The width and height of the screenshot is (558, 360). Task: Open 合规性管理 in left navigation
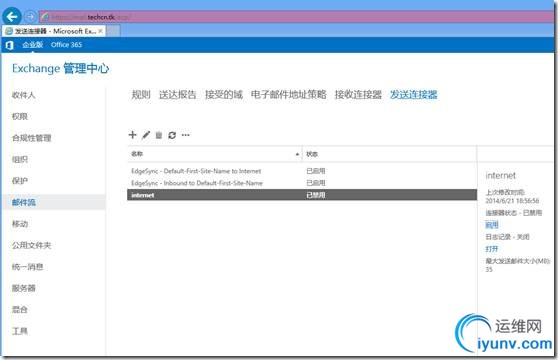(32, 138)
